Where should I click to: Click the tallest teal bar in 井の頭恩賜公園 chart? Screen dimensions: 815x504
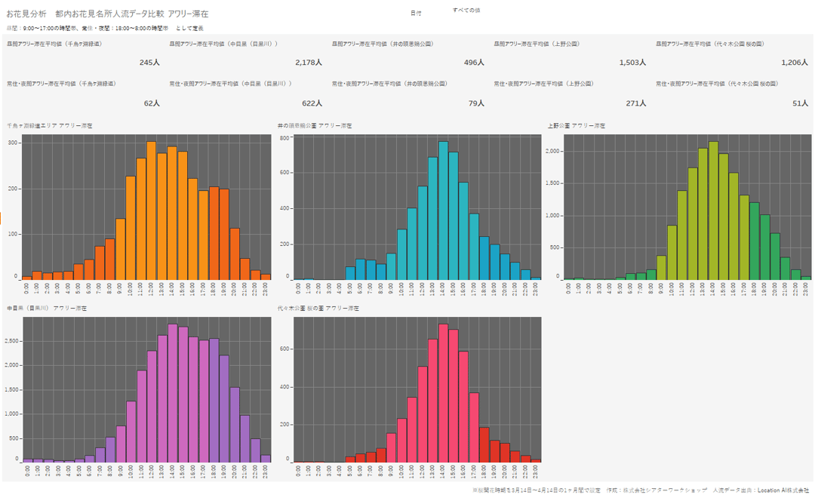(x=443, y=211)
